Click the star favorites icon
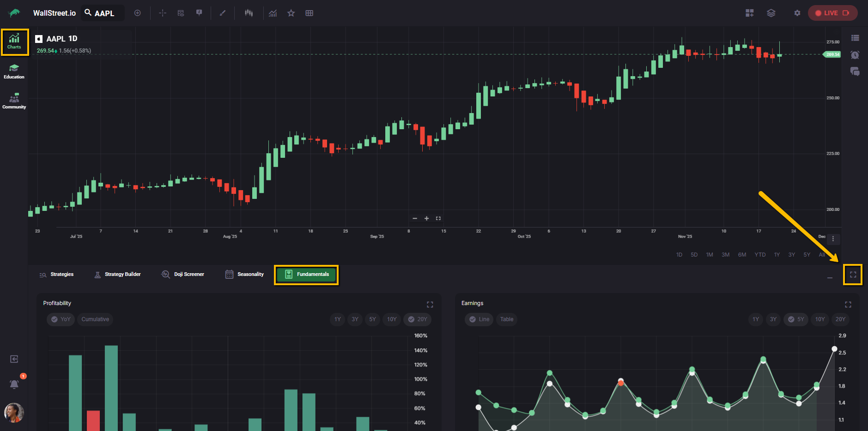 point(291,13)
